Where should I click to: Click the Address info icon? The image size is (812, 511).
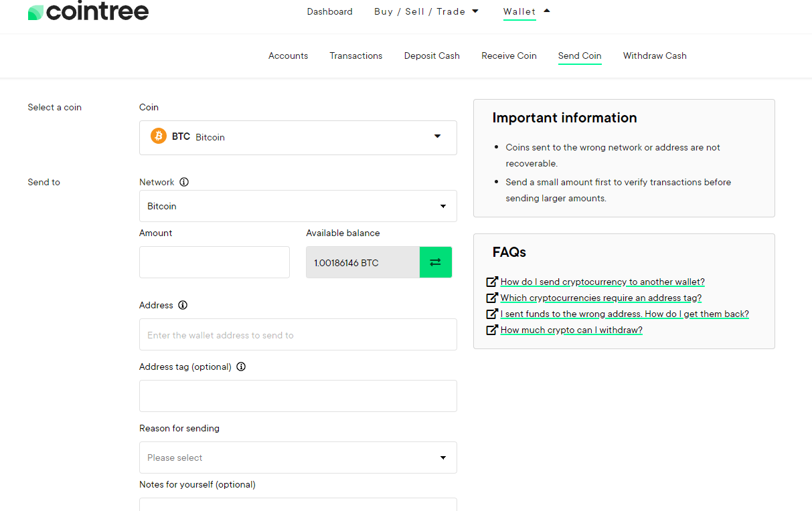tap(183, 305)
